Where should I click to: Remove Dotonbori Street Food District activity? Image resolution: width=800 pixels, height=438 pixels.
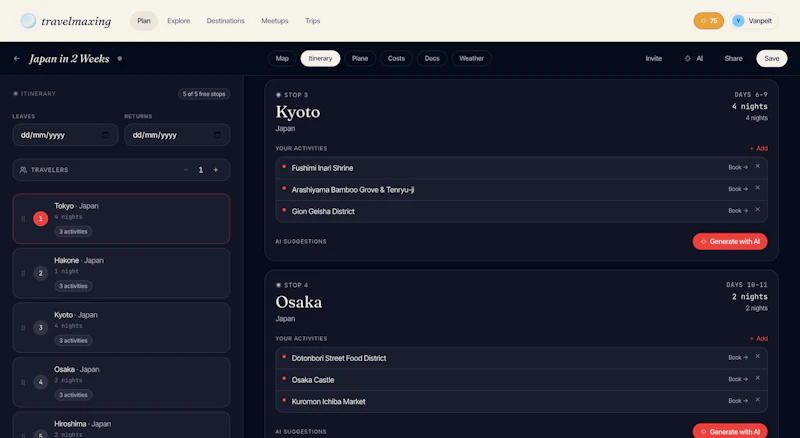pyautogui.click(x=758, y=356)
